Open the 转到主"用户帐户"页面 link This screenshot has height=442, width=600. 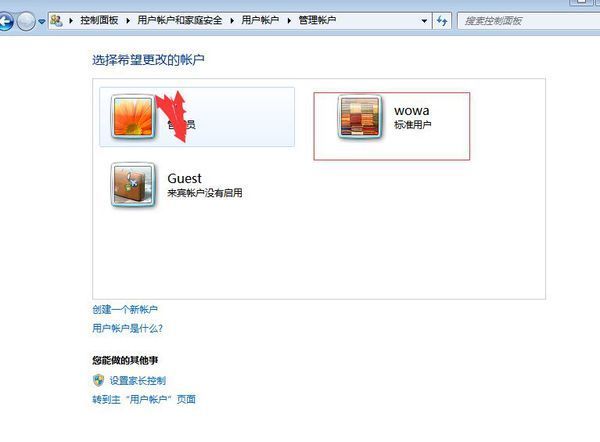144,399
